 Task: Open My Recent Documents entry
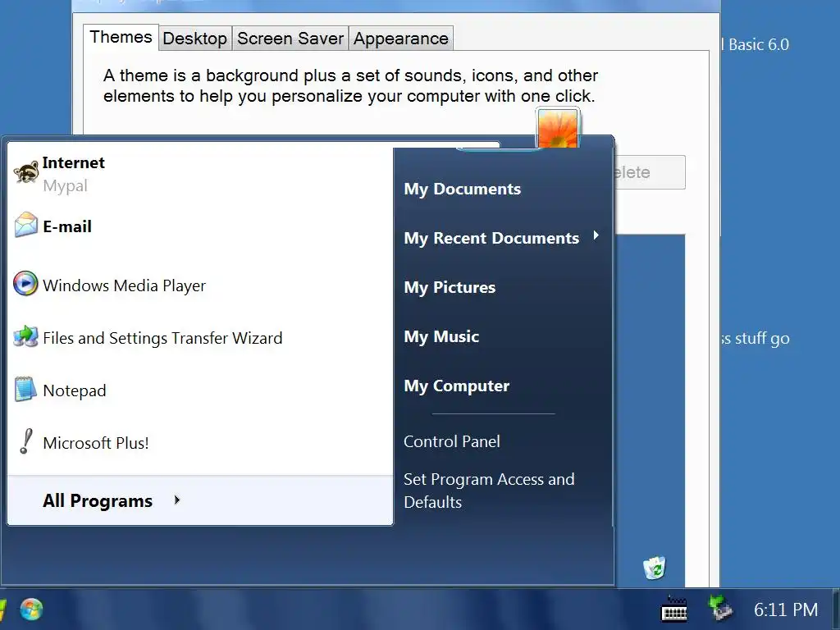point(491,239)
